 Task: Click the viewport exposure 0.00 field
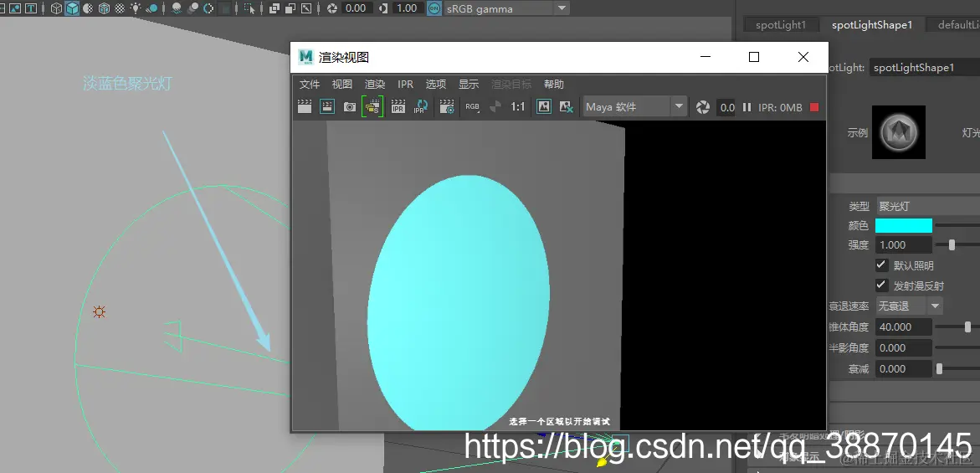coord(357,8)
